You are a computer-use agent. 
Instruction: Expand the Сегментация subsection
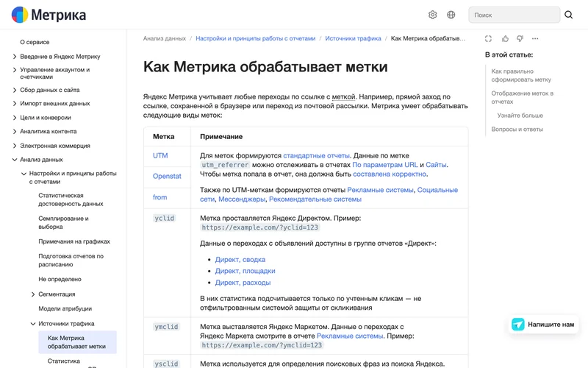33,294
